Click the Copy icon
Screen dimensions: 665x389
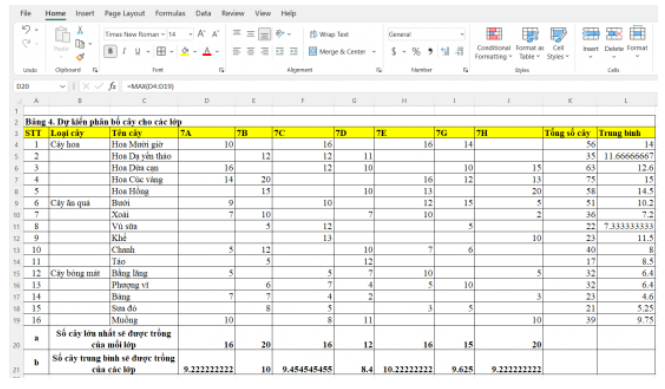click(x=80, y=43)
